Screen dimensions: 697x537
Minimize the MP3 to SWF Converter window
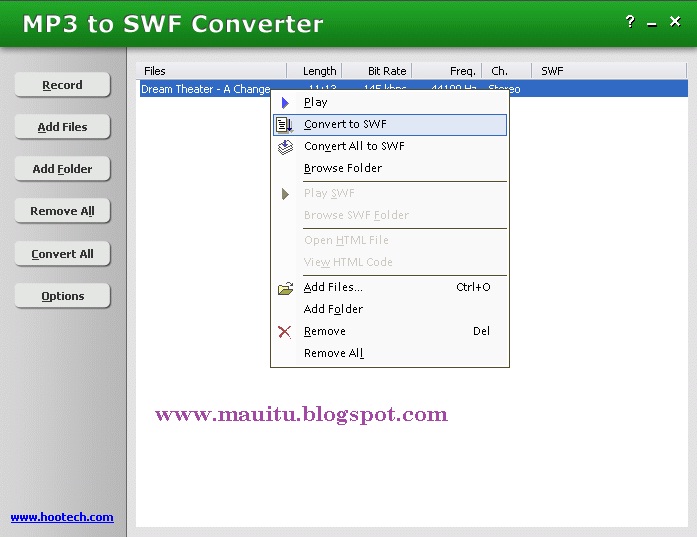point(652,24)
